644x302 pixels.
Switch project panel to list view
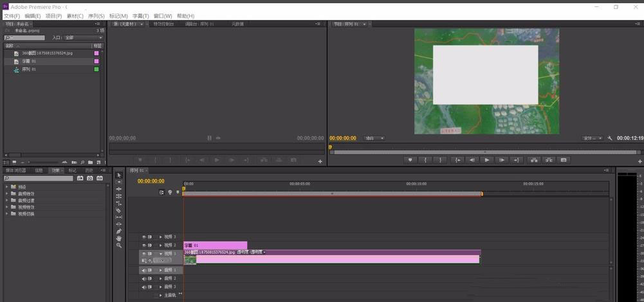(x=6, y=162)
